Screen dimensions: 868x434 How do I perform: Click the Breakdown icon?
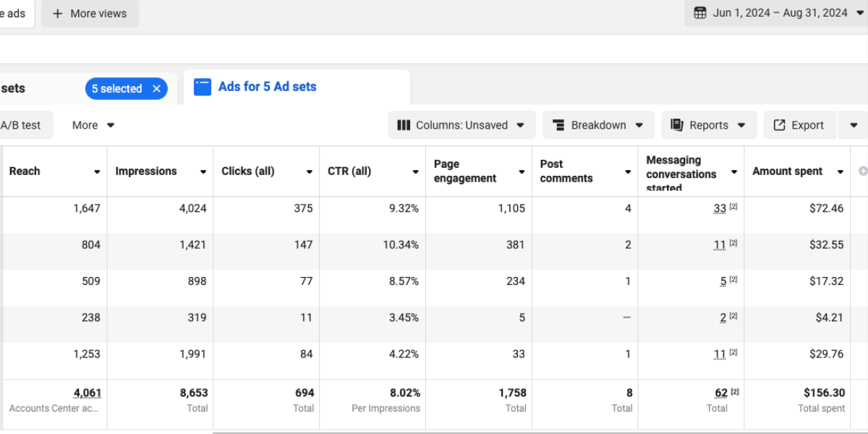558,125
